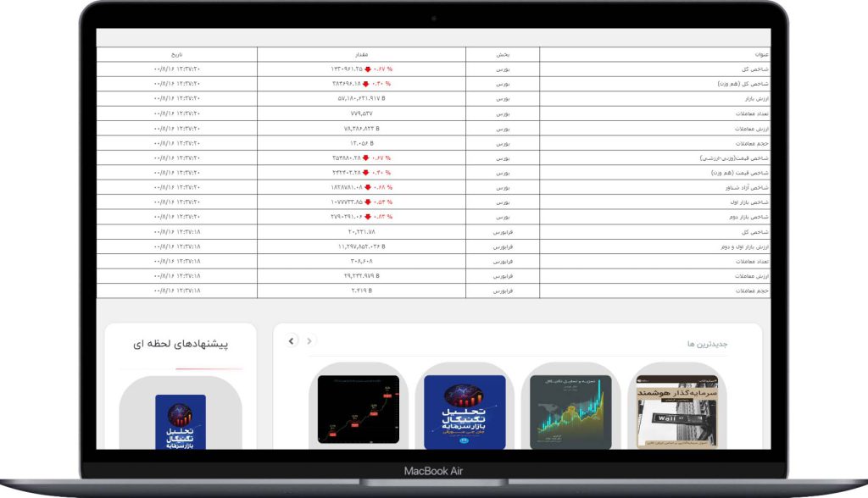Click red down arrow in شاخص آزاد شناور row
Viewport: 868px width, 498px height.
(x=368, y=187)
